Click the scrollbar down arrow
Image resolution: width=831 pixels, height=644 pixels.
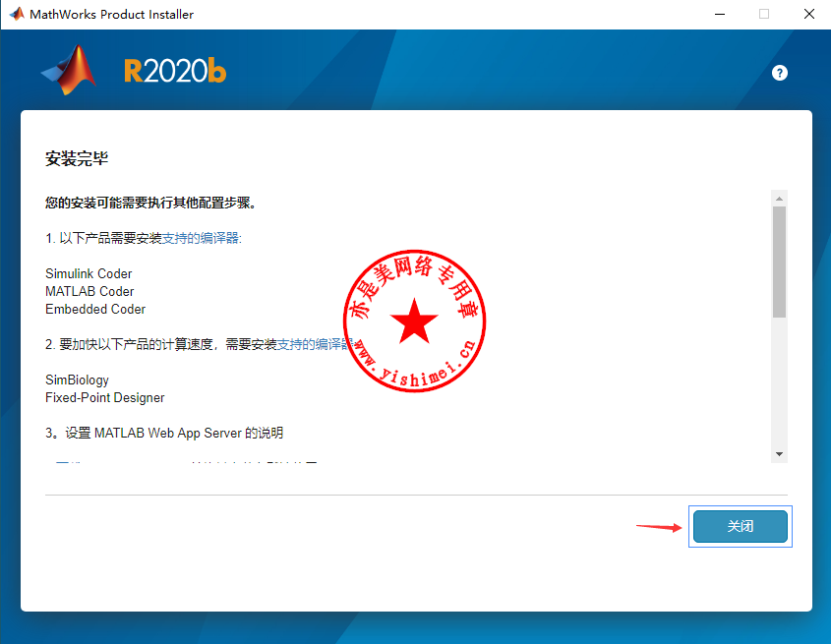pyautogui.click(x=779, y=453)
